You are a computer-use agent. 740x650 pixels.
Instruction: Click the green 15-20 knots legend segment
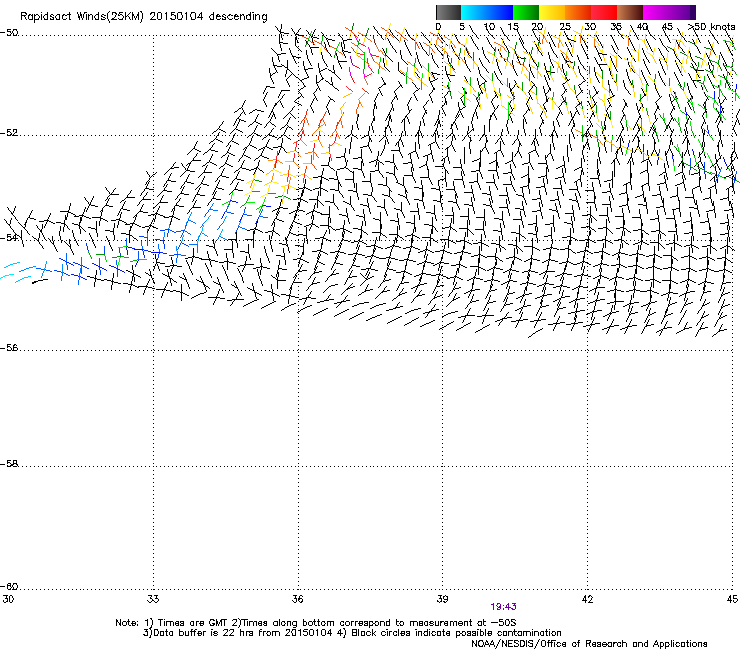[x=526, y=12]
